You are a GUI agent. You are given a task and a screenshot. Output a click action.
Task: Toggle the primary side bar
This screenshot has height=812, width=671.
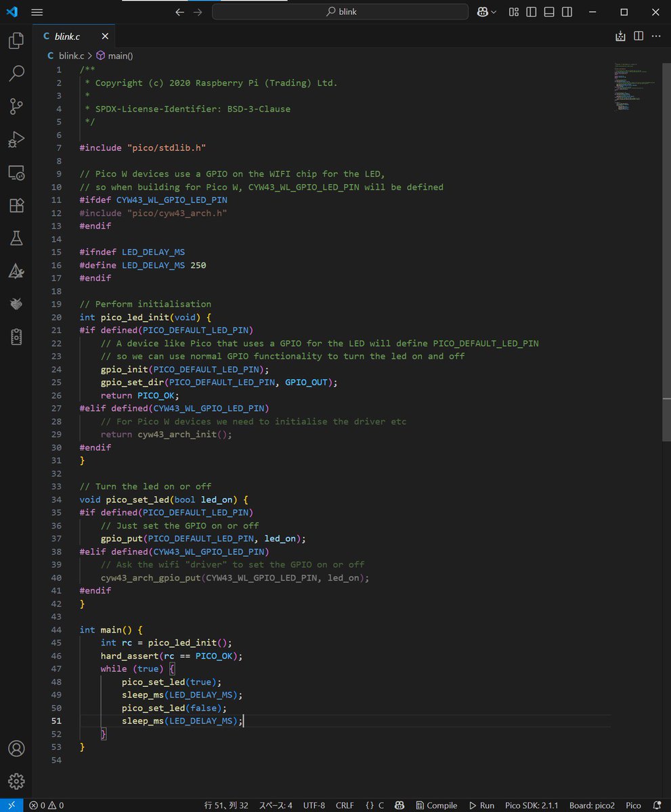coord(532,12)
